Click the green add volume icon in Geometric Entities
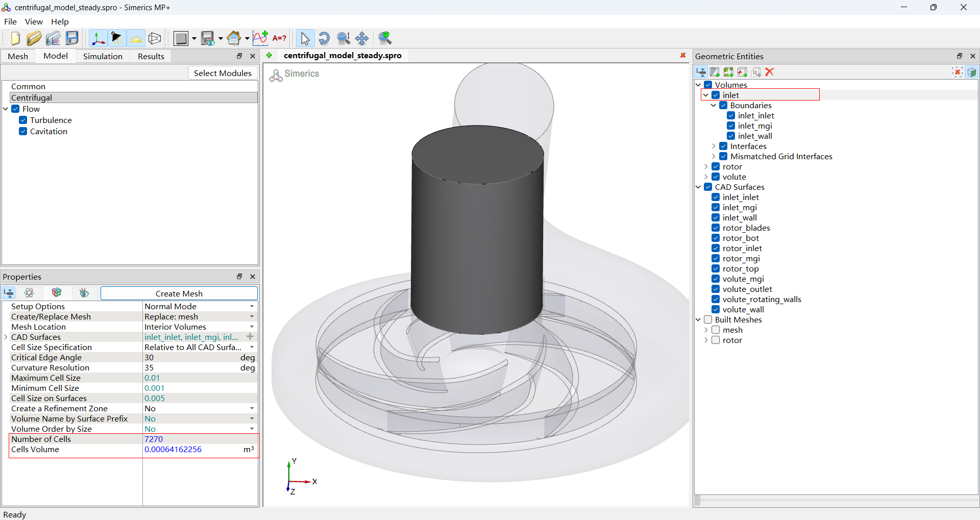This screenshot has height=520, width=980. [x=728, y=72]
